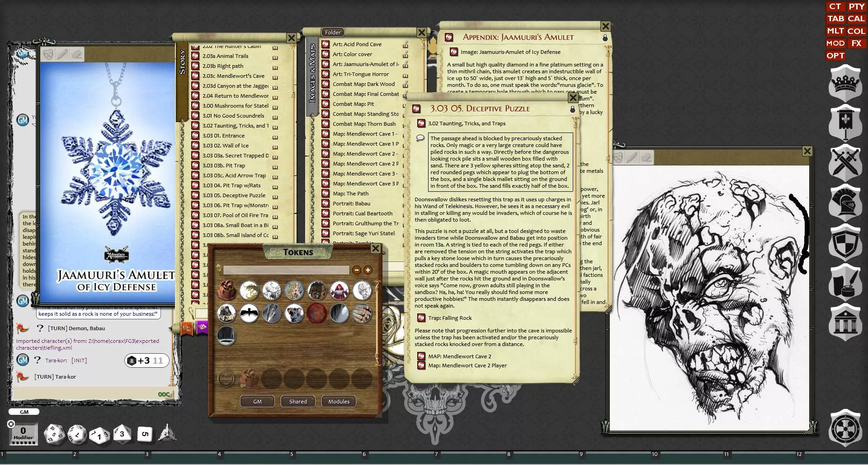868x465 pixels.
Task: Click the zoom-out minus button in Tokens
Action: (356, 270)
